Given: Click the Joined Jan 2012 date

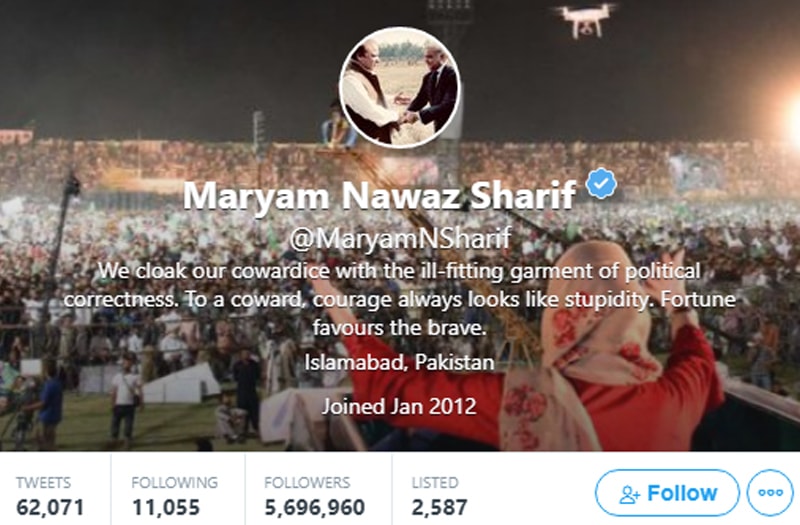Looking at the screenshot, I should pyautogui.click(x=399, y=406).
